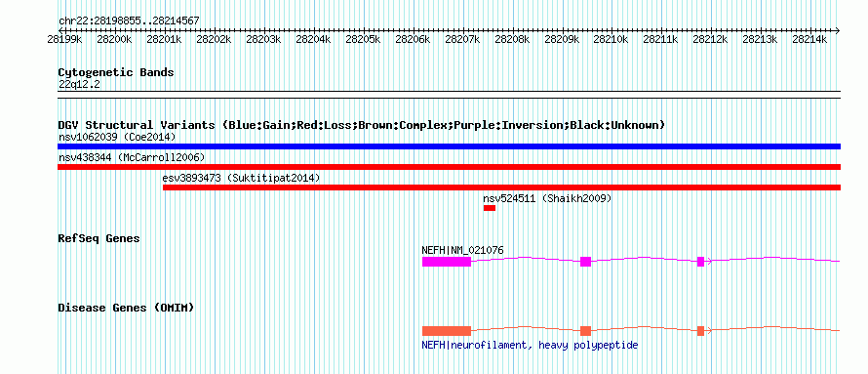This screenshot has width=868, height=374.
Task: Open the esv3893473 (Suktitipat2014) label
Action: tap(241, 178)
